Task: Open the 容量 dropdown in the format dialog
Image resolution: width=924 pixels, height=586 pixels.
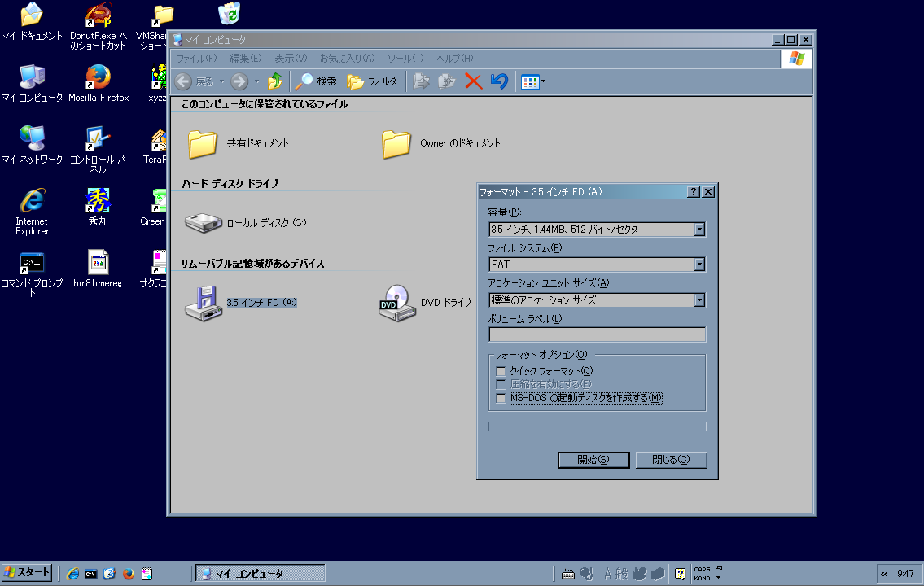Action: click(698, 229)
